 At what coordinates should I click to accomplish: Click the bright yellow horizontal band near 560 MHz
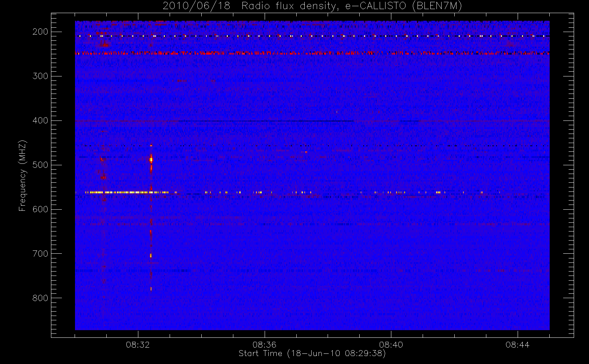[x=127, y=192]
